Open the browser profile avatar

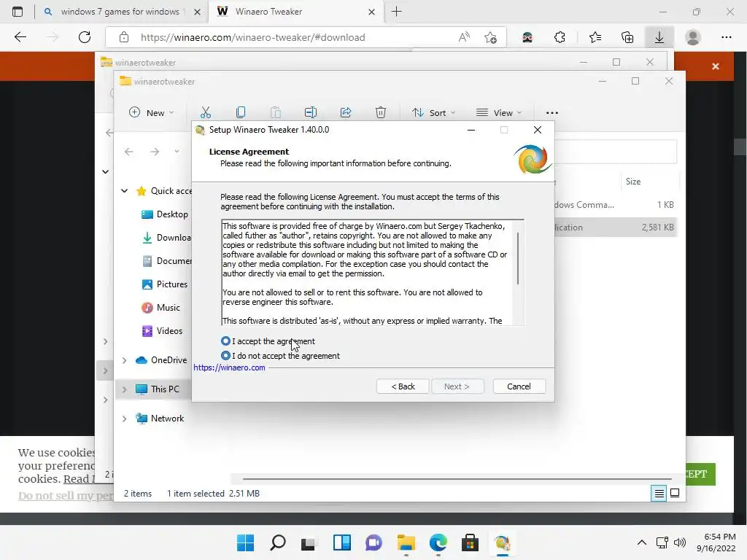point(693,37)
